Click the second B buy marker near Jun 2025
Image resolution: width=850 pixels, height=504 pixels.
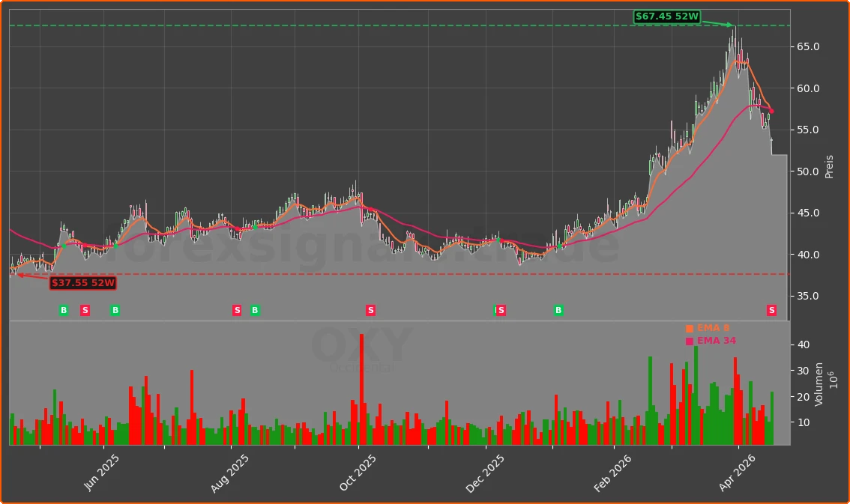(x=115, y=310)
